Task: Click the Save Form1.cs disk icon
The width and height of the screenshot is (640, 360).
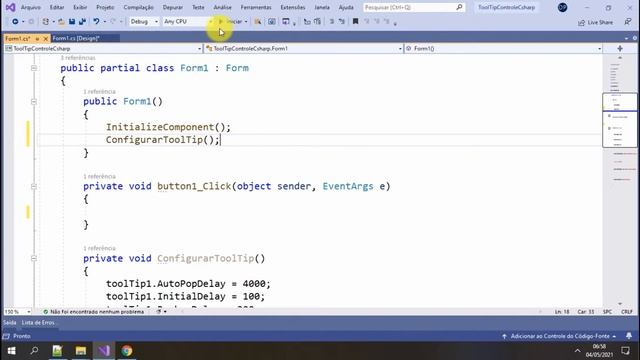Action: 72,22
